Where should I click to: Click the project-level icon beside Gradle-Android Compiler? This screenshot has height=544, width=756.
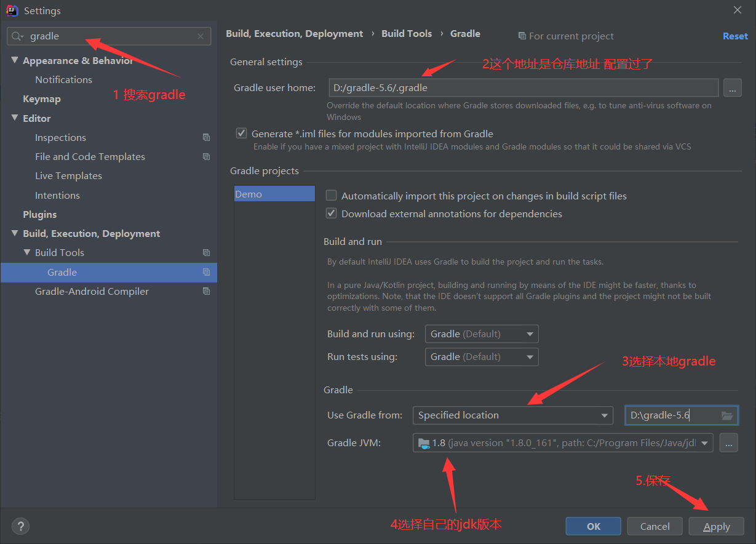pos(206,292)
